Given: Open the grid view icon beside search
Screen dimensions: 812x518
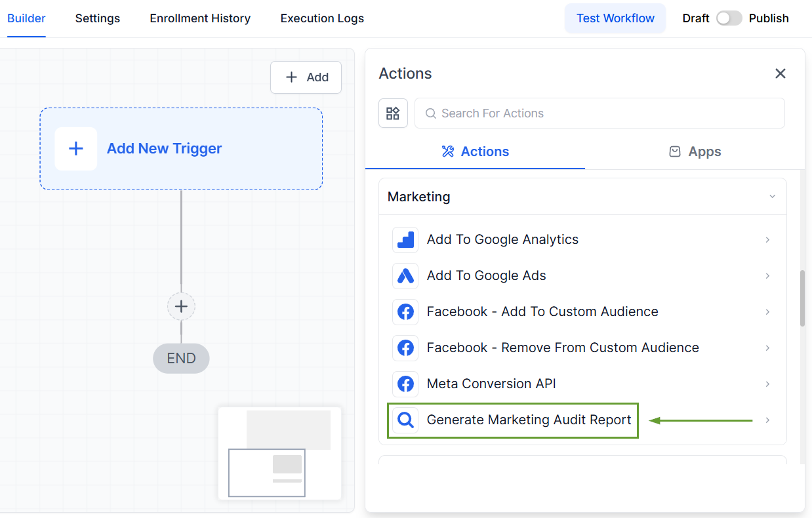Looking at the screenshot, I should [x=393, y=113].
